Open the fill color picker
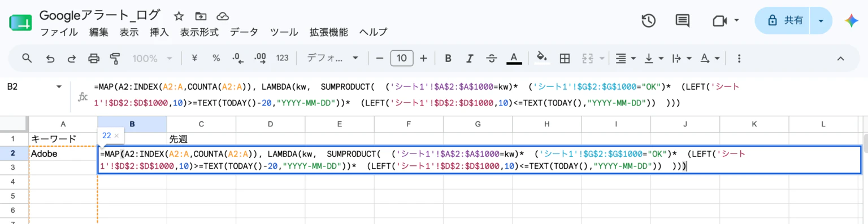The image size is (868, 224). 542,58
